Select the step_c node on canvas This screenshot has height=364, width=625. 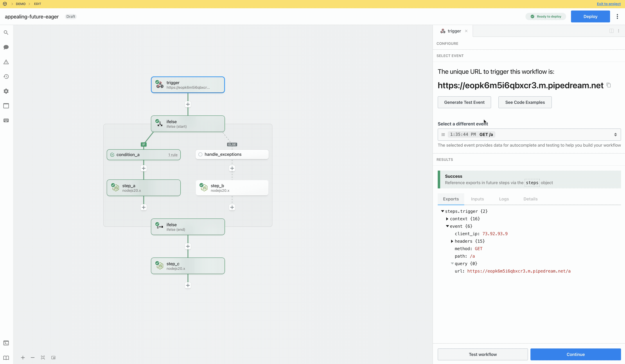[x=188, y=266]
